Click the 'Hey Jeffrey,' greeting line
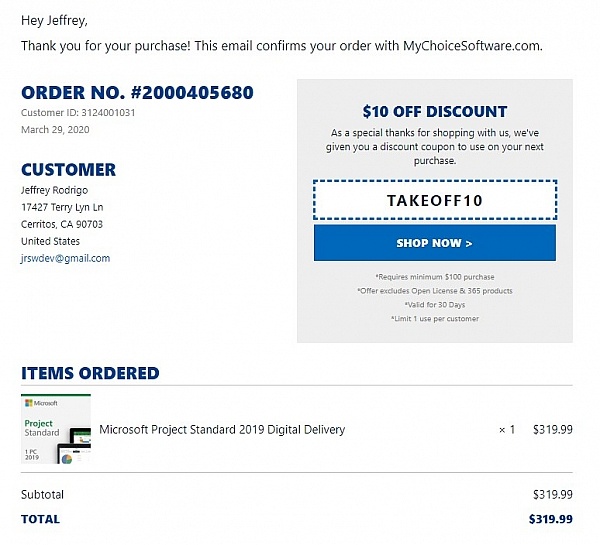Viewport: 600px width, 545px height. [52, 19]
